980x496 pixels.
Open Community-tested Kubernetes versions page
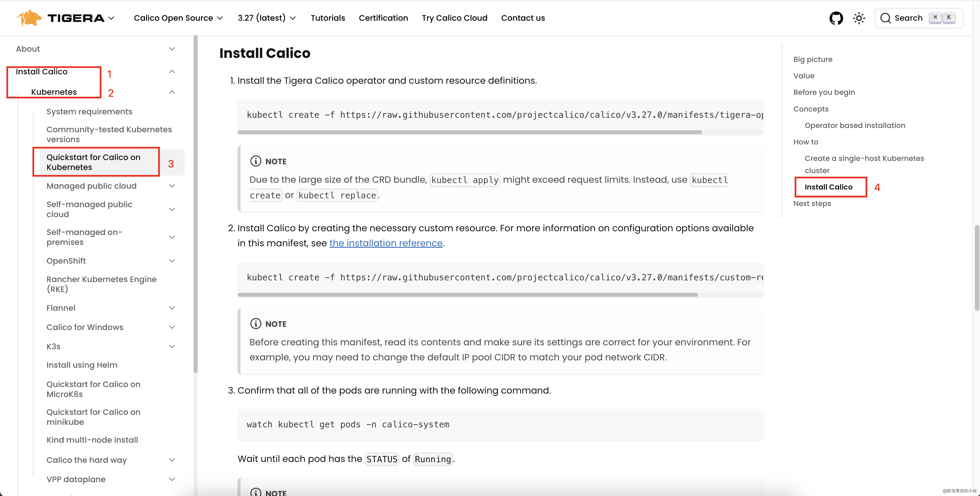109,134
